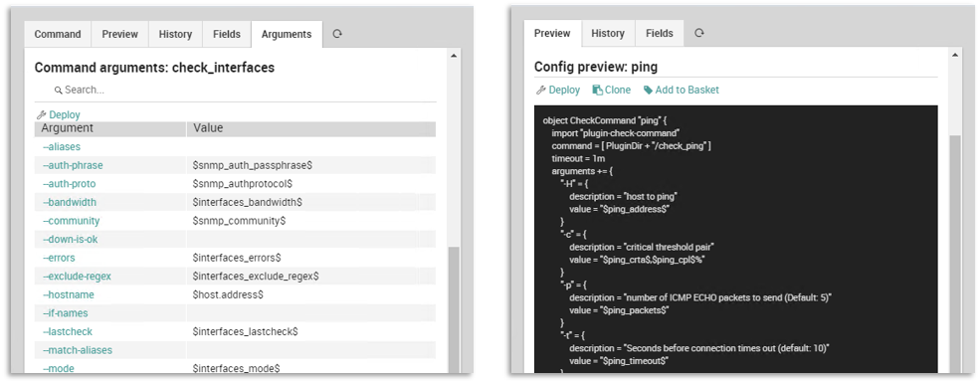Open the --lastcheck argument

67,331
